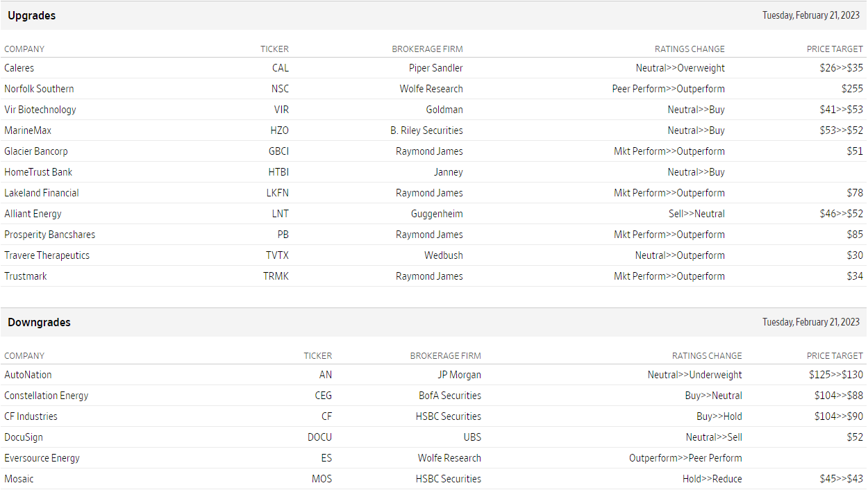Open the DocuSign company entry

(24, 437)
